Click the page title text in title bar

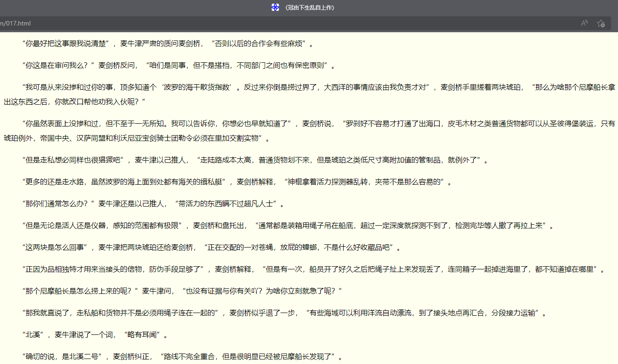309,8
